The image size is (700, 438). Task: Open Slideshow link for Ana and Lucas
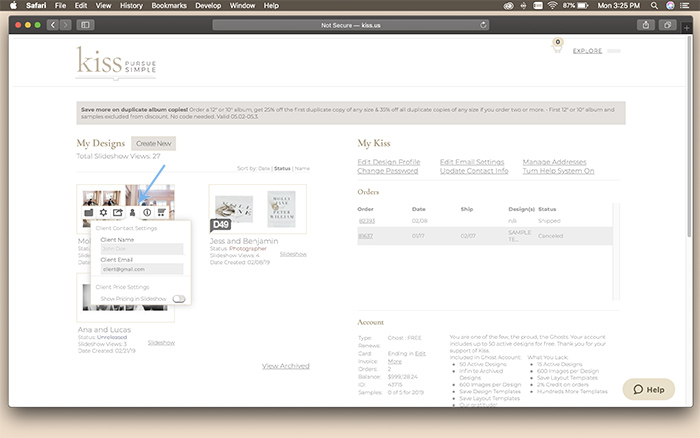click(x=161, y=342)
